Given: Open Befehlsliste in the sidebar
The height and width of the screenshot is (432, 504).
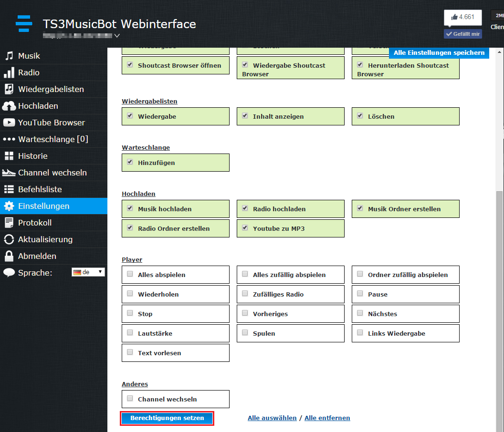Looking at the screenshot, I should coord(53,189).
